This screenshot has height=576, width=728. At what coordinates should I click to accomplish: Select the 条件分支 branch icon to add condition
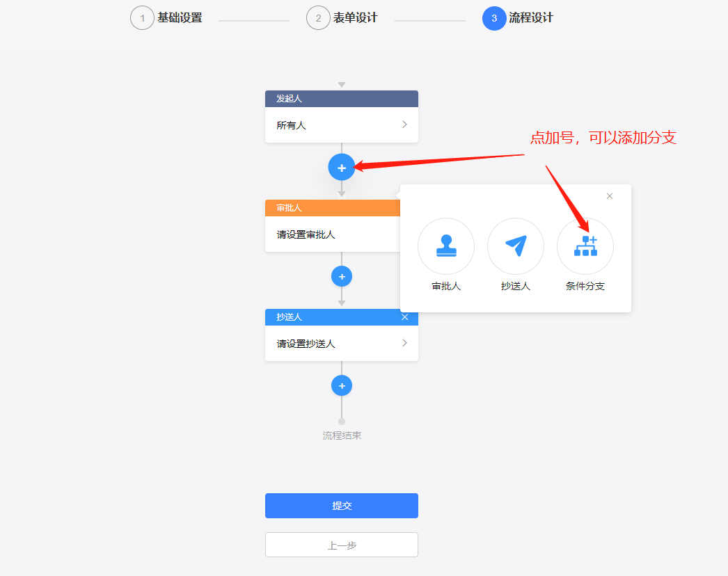(585, 246)
